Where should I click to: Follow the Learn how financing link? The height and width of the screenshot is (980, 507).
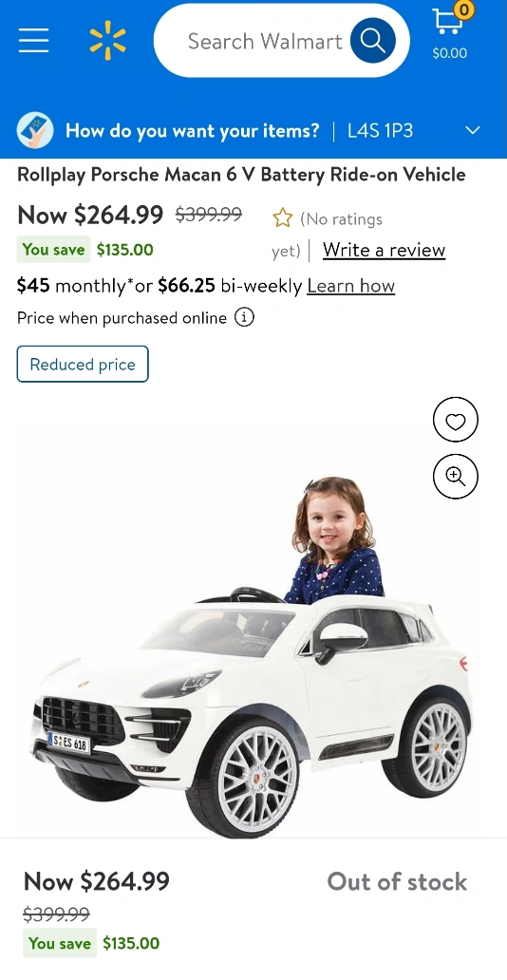[350, 286]
